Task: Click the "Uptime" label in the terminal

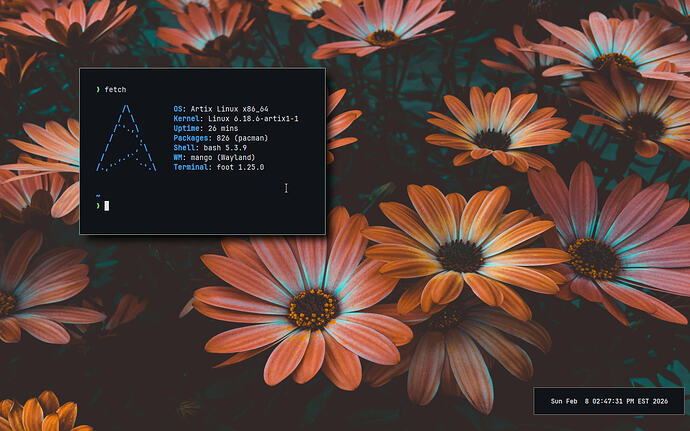Action: coord(187,128)
